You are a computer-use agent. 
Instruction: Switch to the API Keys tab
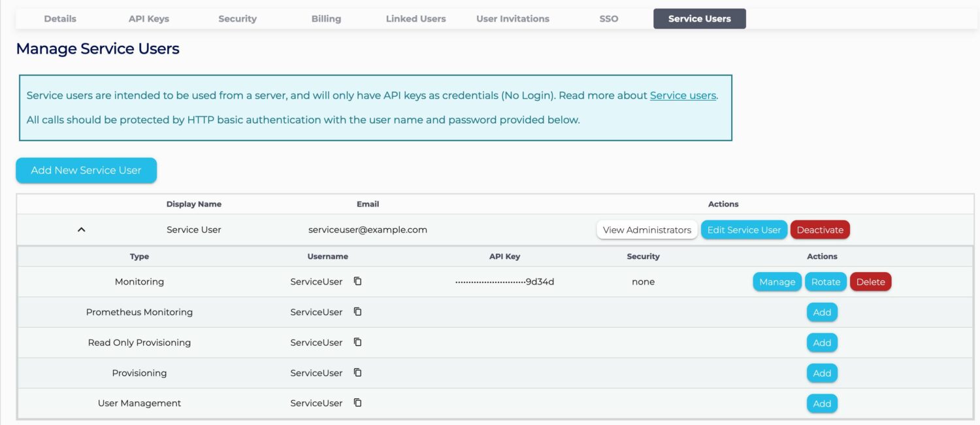coord(149,19)
